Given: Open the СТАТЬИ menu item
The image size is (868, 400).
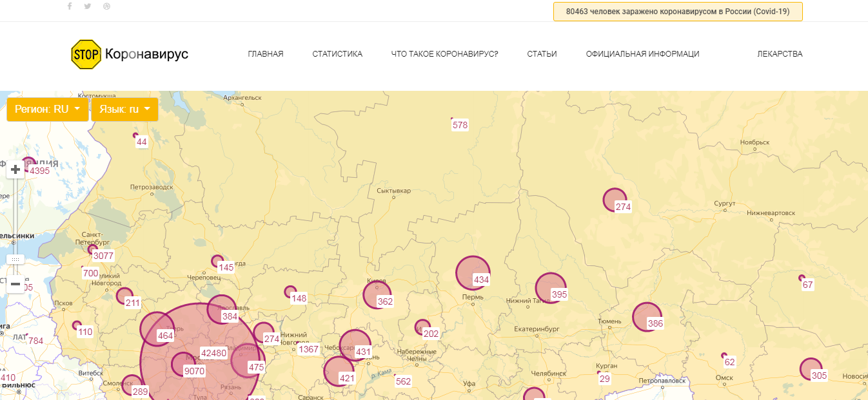Looking at the screenshot, I should (x=542, y=54).
